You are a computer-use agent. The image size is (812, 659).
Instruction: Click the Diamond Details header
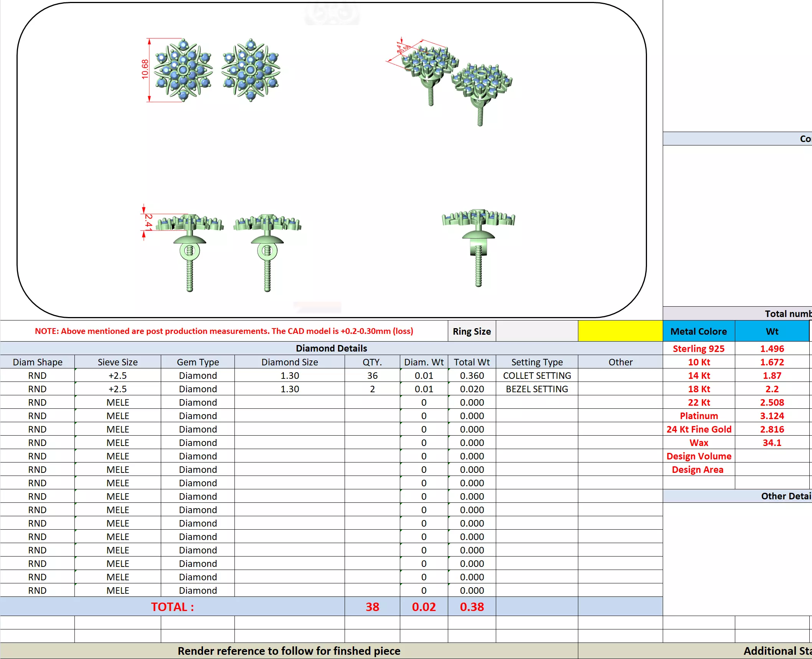pyautogui.click(x=331, y=348)
